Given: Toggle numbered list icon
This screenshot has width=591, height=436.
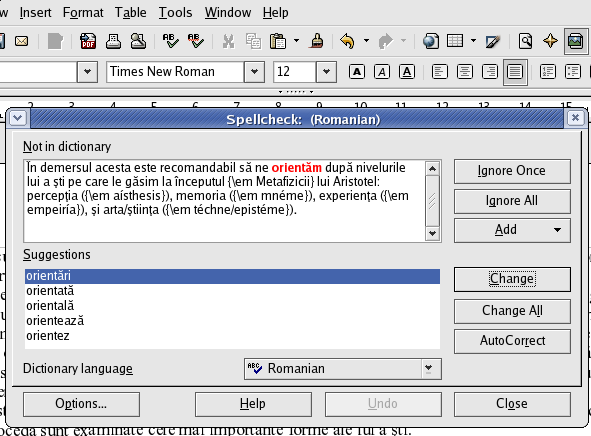Looking at the screenshot, I should click(x=548, y=72).
